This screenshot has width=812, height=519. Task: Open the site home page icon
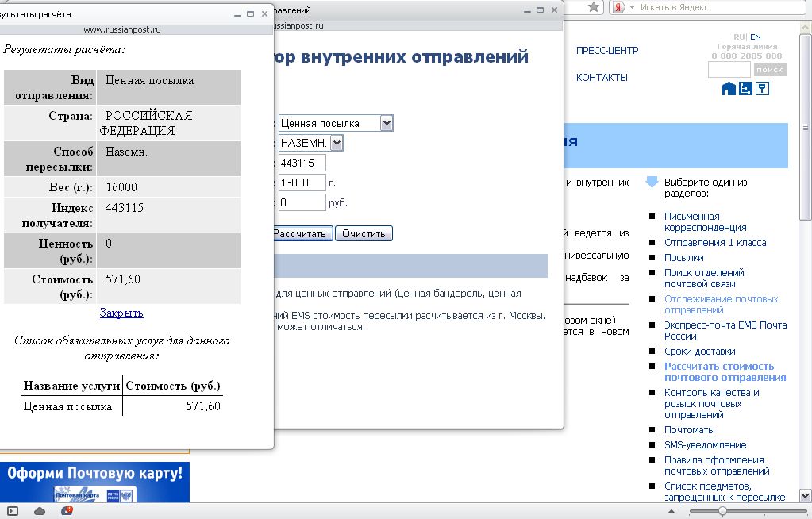coord(729,89)
